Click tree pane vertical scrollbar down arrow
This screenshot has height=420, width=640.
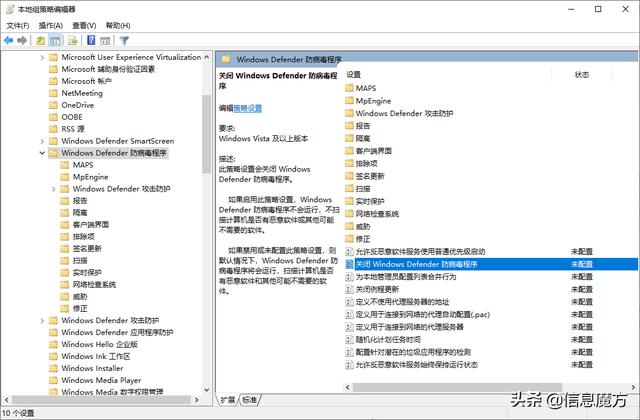tap(207, 390)
